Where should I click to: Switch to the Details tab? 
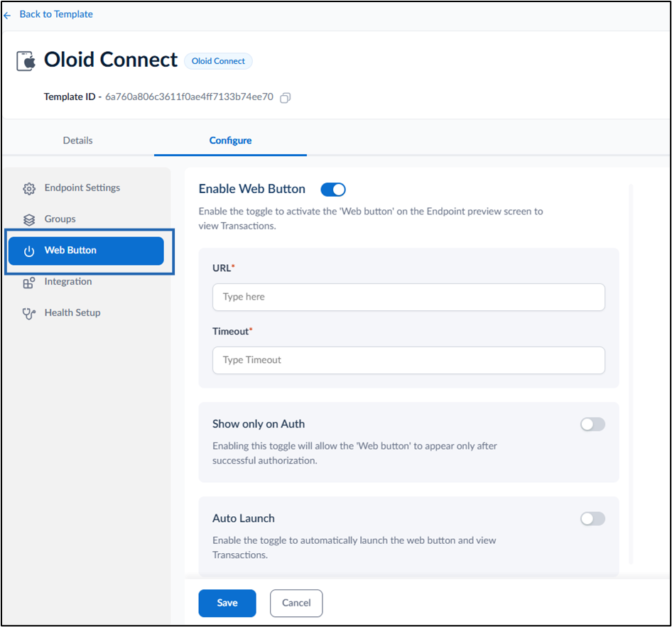click(77, 141)
